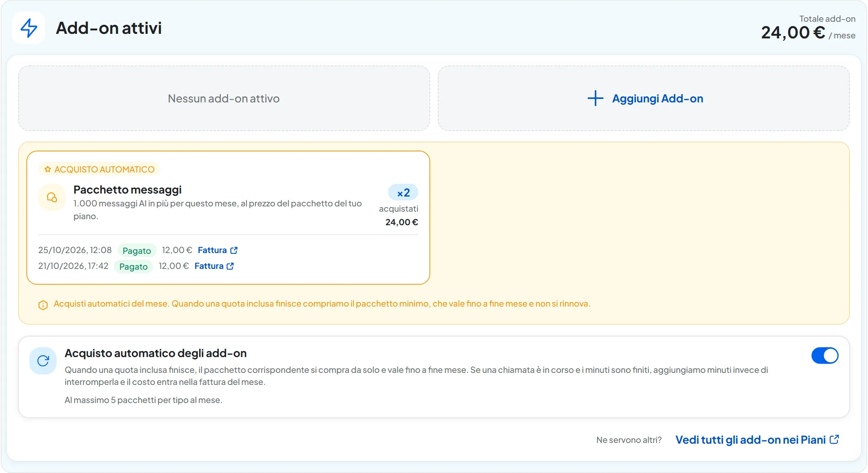Open Fattura link for 25/10/2026, 12:08
Screen dimensions: 868x473
[x=217, y=250]
